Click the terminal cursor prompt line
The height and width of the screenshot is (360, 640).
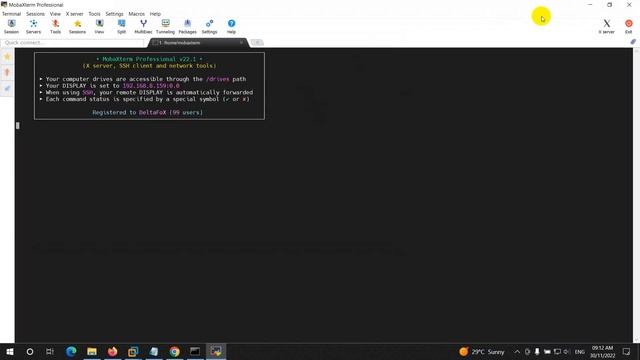coord(18,125)
